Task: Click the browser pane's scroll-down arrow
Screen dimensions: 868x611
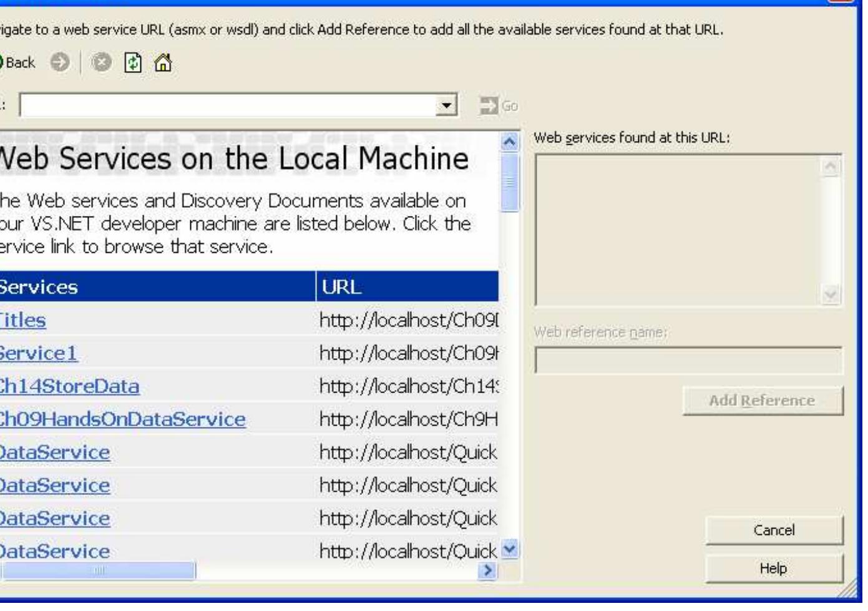Action: click(510, 549)
